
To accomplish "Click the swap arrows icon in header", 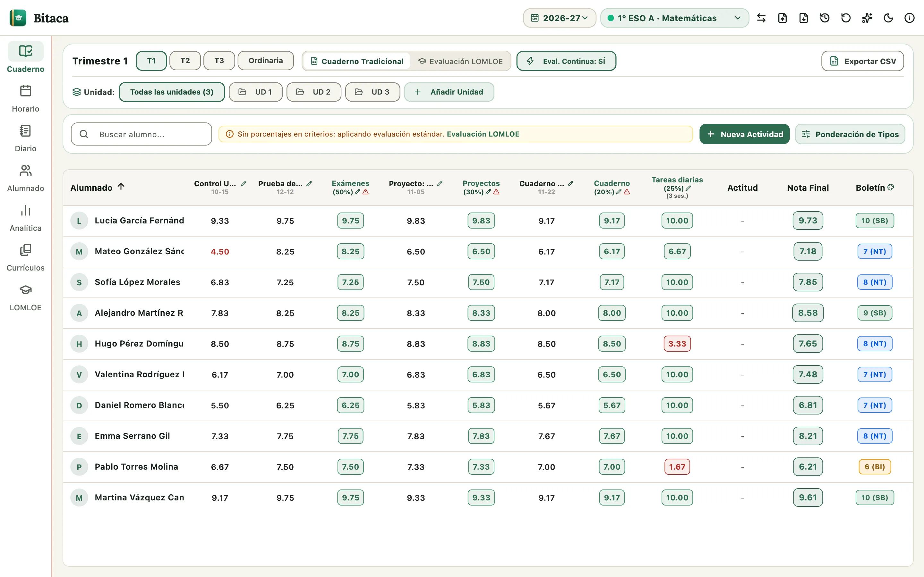I will click(761, 18).
